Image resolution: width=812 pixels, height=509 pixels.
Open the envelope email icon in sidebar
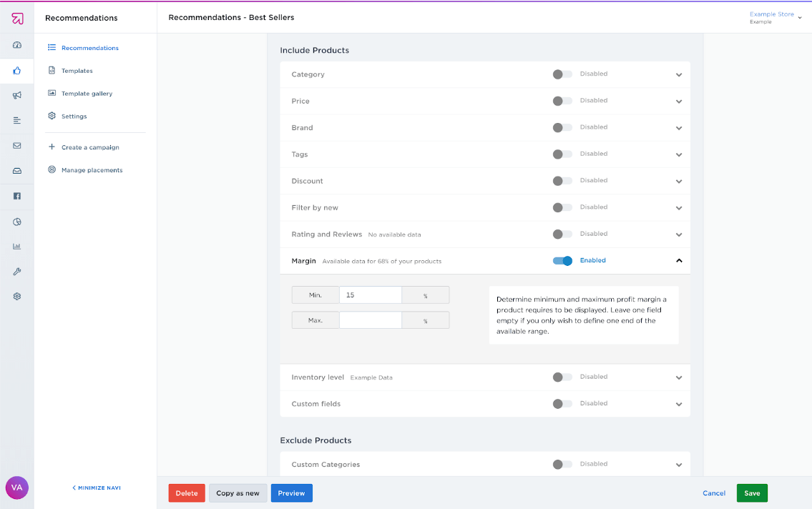[17, 146]
